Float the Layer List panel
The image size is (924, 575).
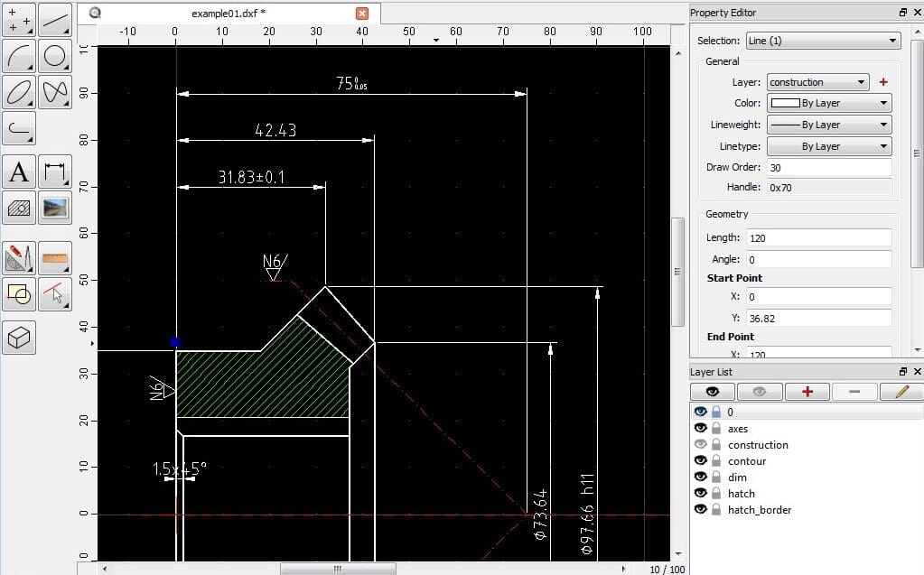point(903,371)
